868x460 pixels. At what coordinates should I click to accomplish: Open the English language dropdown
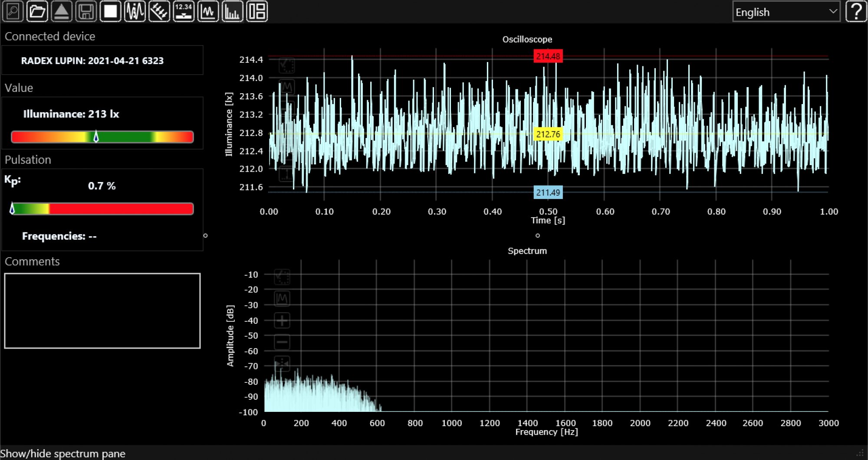click(786, 12)
